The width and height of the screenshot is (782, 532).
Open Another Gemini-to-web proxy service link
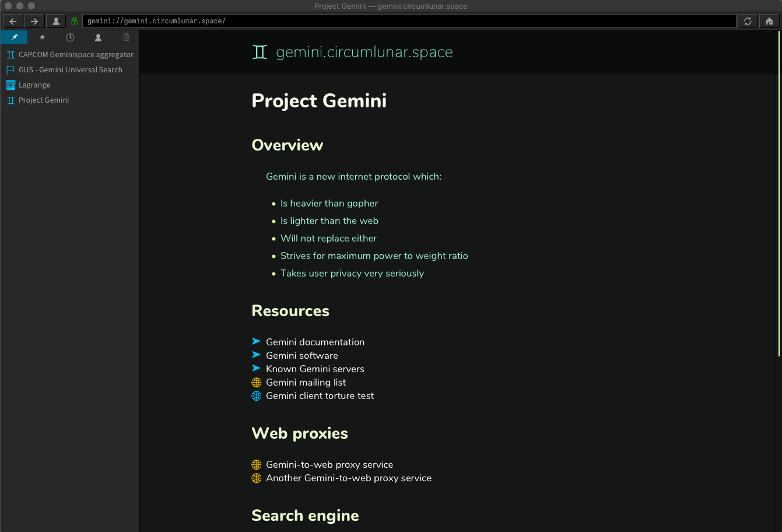(x=349, y=478)
